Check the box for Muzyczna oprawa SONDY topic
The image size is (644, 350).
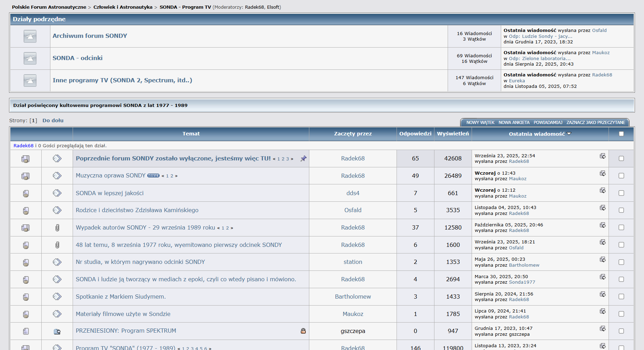tap(621, 176)
